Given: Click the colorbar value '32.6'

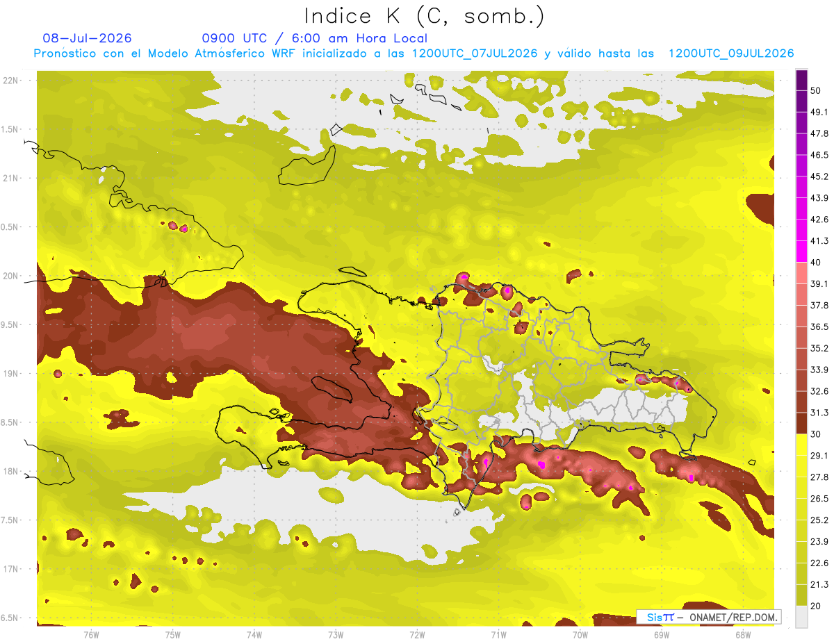Looking at the screenshot, I should (x=819, y=391).
